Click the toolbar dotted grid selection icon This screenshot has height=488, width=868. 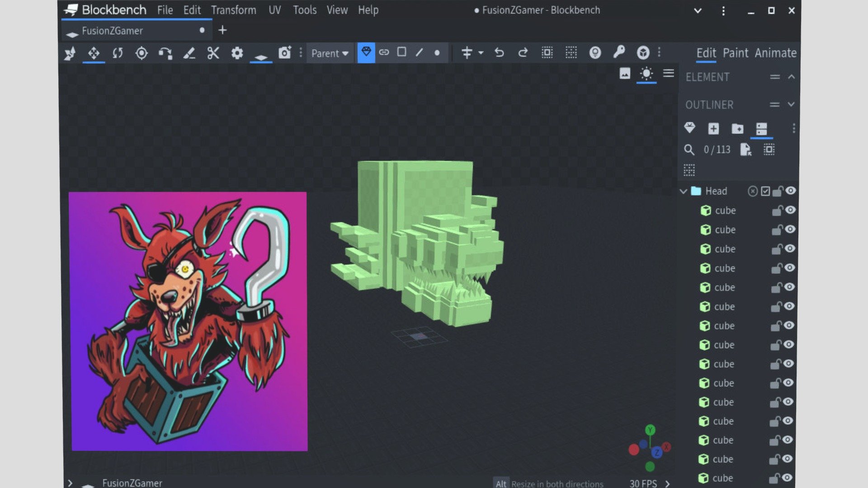(x=571, y=53)
